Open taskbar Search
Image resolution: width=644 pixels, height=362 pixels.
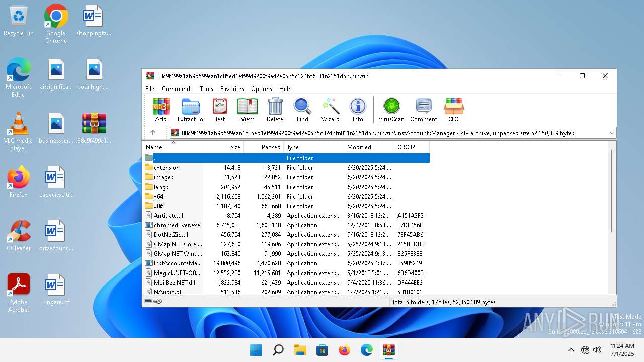coord(278,350)
